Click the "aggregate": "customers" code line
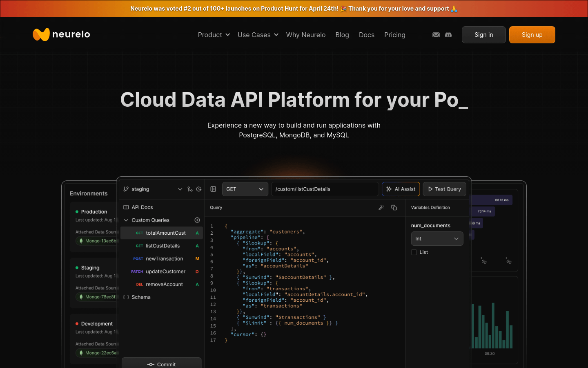588x368 pixels. [x=267, y=232]
